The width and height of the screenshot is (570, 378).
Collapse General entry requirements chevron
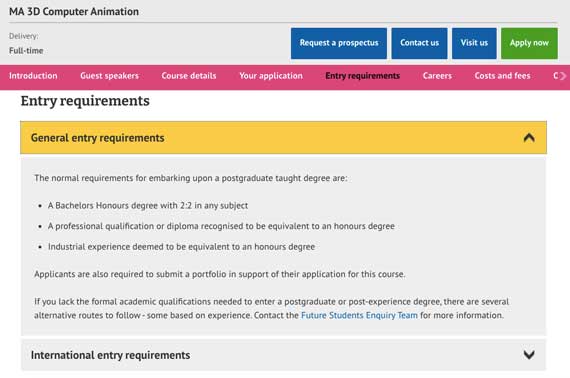point(529,138)
